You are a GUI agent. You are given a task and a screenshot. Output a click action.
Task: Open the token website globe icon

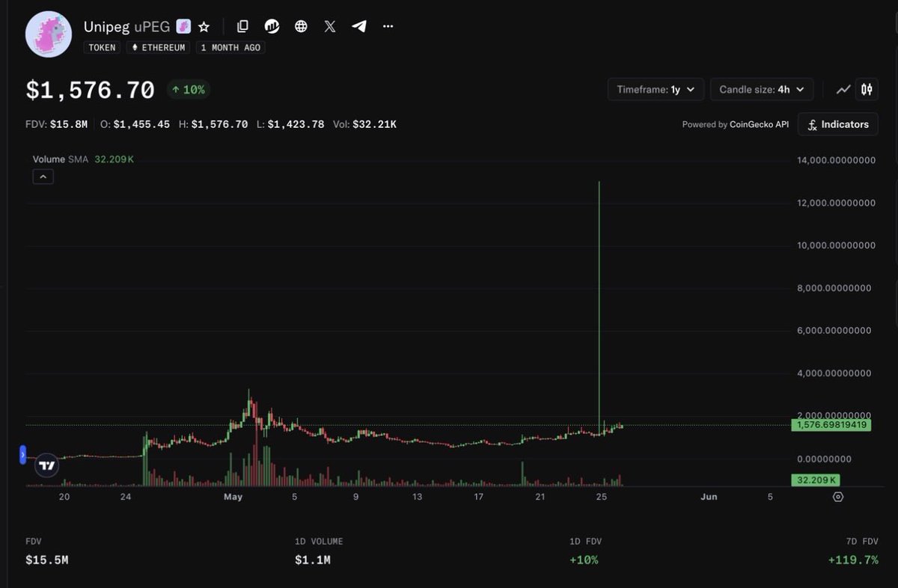coord(301,26)
